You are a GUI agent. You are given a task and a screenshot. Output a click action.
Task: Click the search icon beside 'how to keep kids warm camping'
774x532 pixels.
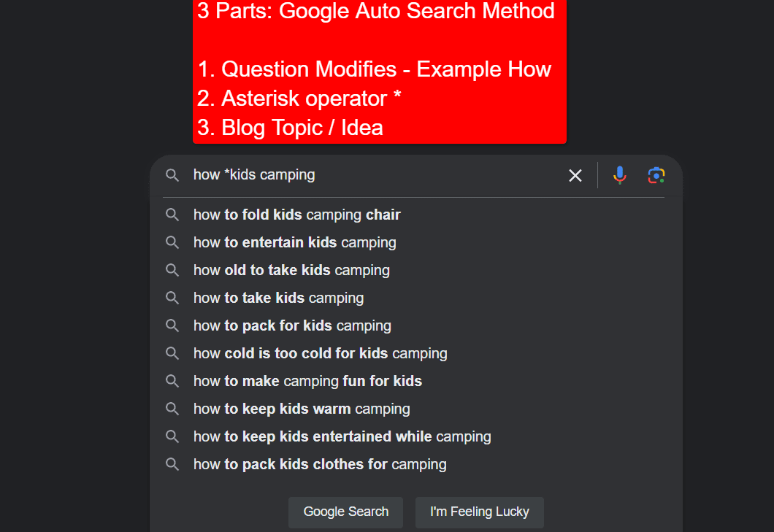click(172, 408)
